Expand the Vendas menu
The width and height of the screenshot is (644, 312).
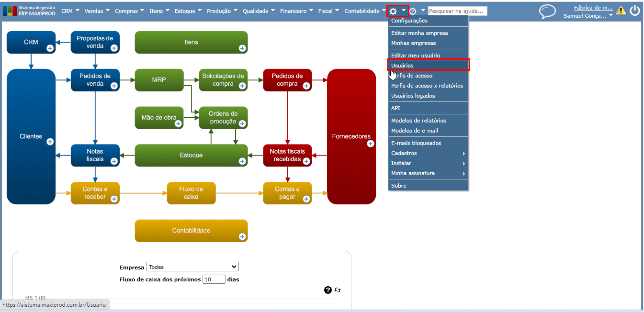(97, 11)
